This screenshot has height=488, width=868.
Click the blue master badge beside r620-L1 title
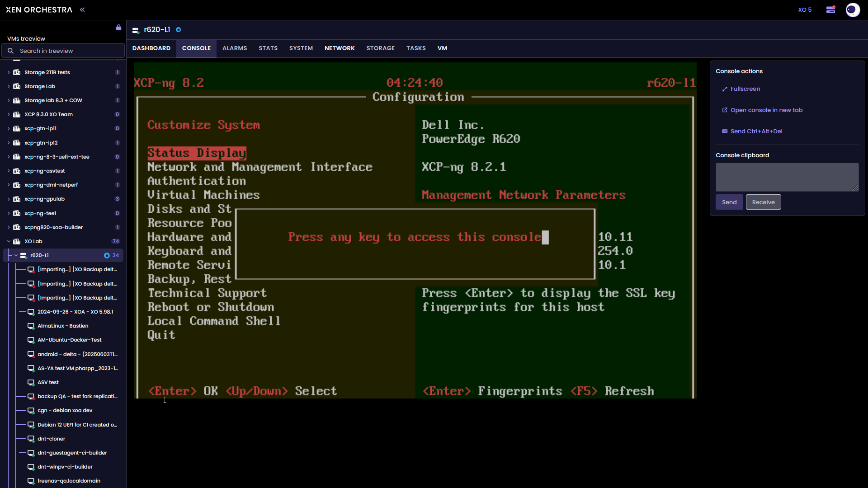tap(179, 30)
